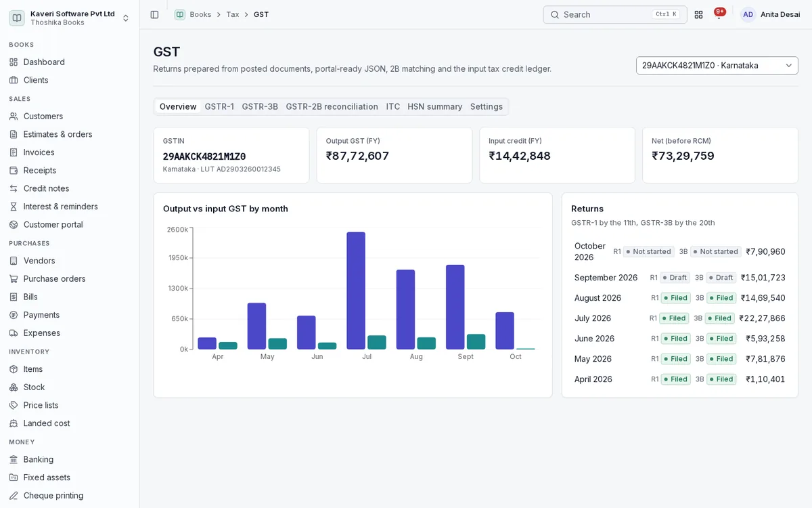Toggle the sidebar panel icon
Viewport: 812px width, 508px height.
pyautogui.click(x=154, y=14)
